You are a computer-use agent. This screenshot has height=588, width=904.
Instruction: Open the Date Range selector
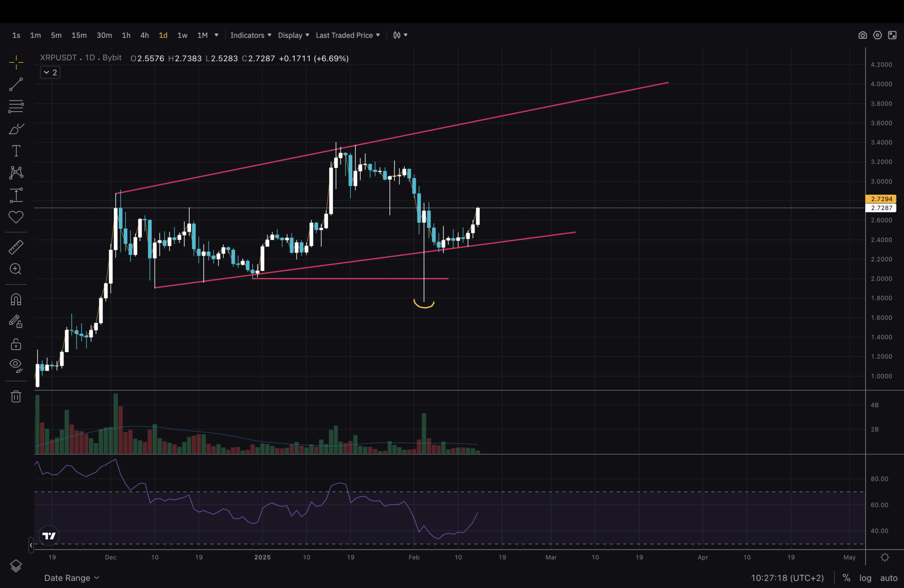click(72, 578)
